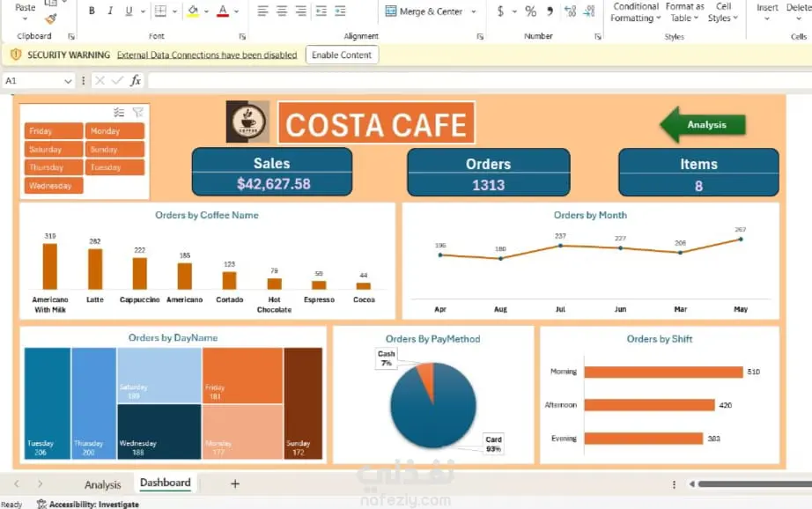
Task: Align text right
Action: (300, 11)
